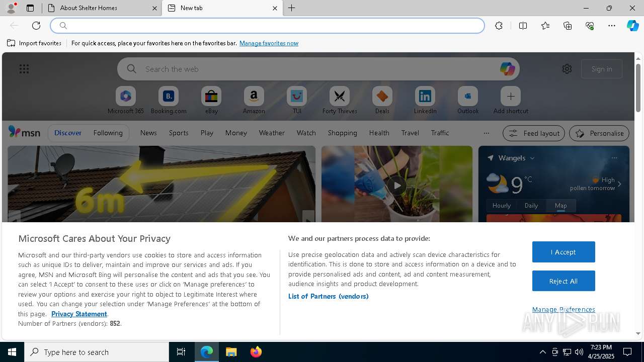Open Manage Preferences link

(x=563, y=309)
